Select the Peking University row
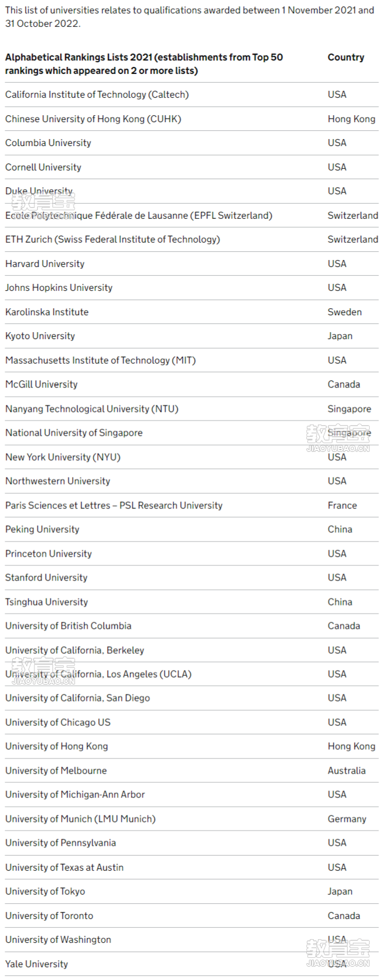The height and width of the screenshot is (980, 382). click(192, 529)
